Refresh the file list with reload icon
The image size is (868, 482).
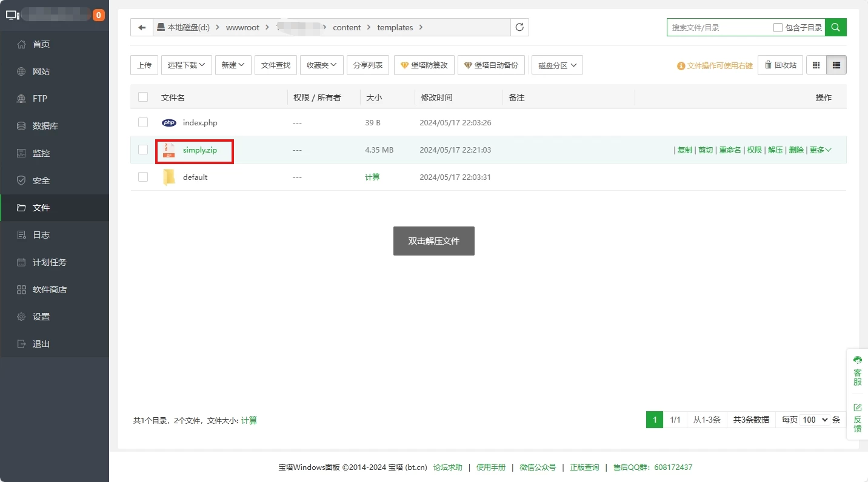pyautogui.click(x=519, y=27)
